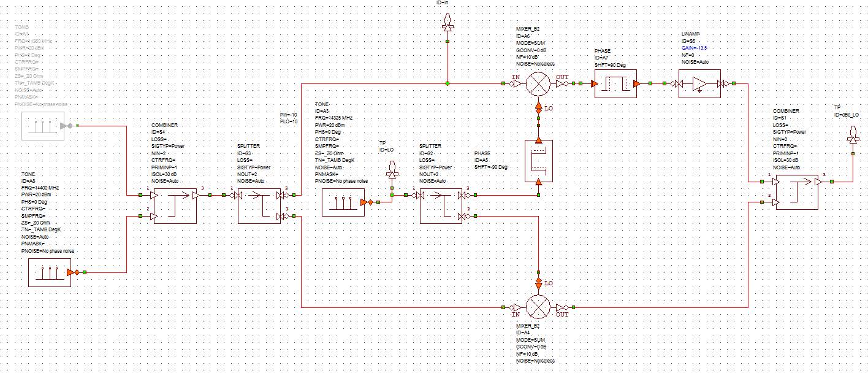Click the blue GAIN=-13.5 parameter of LINAMP
Image resolution: width=868 pixels, height=373 pixels.
click(x=696, y=47)
